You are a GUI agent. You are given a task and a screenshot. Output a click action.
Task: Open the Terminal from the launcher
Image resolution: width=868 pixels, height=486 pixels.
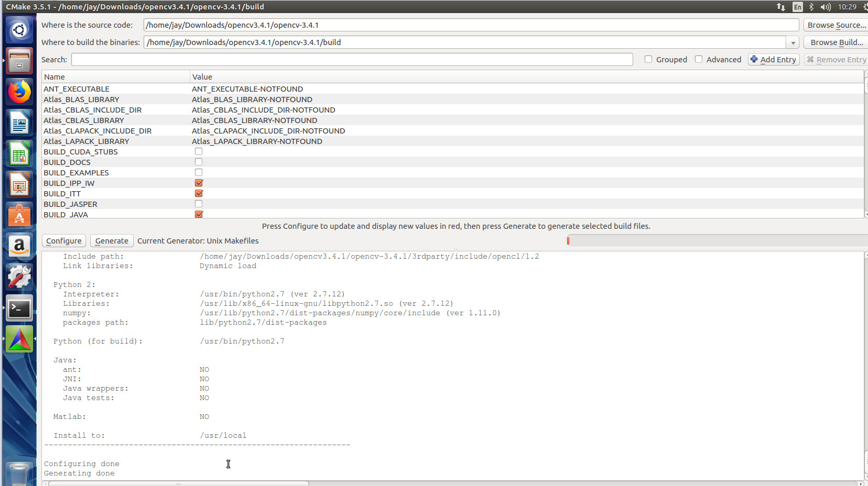[x=19, y=308]
